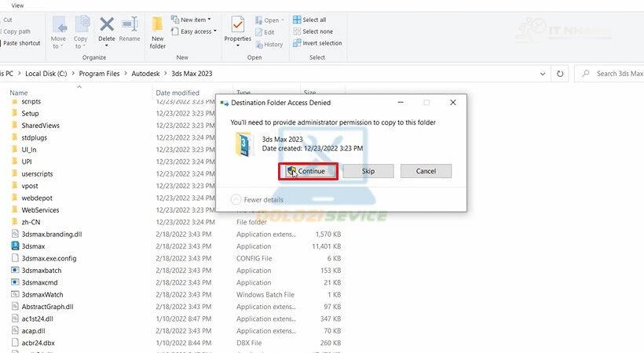Click the 3dsmax application icon

(15, 246)
